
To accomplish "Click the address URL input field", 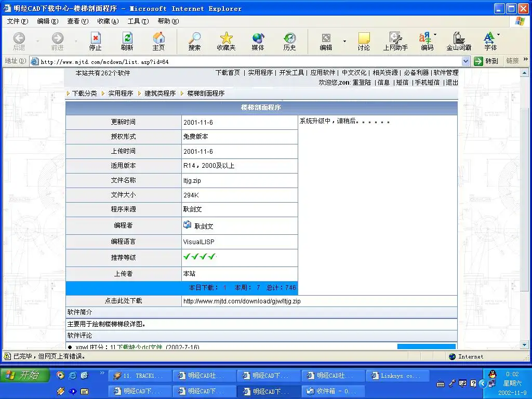I will click(x=249, y=61).
